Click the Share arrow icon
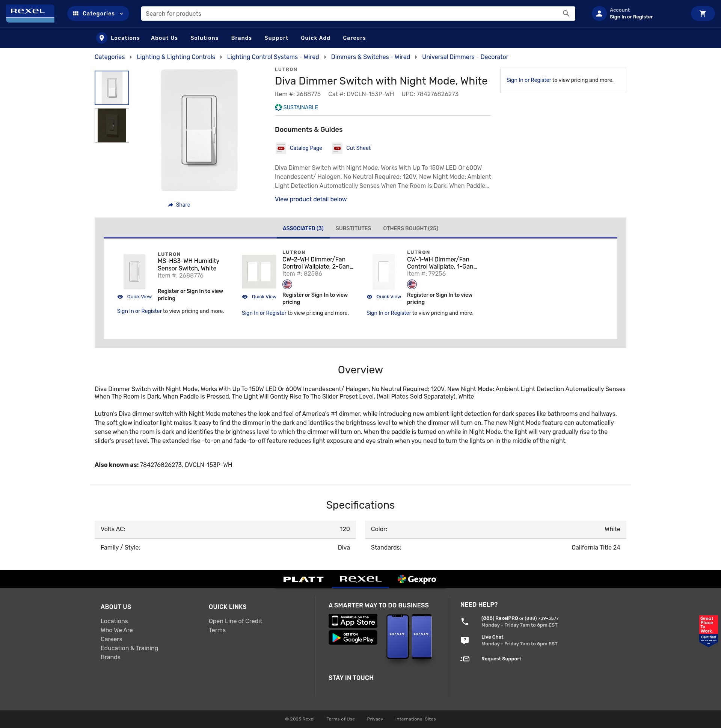Screen dimensions: 721x728 click(170, 205)
